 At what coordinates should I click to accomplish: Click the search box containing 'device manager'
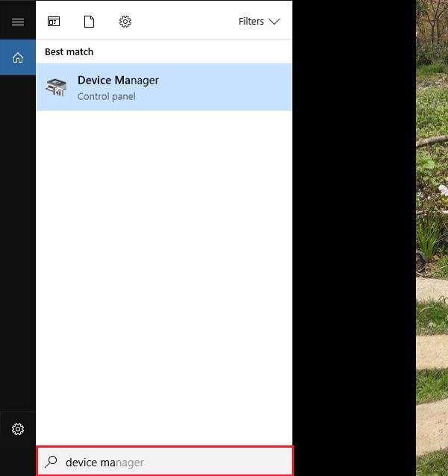click(165, 461)
